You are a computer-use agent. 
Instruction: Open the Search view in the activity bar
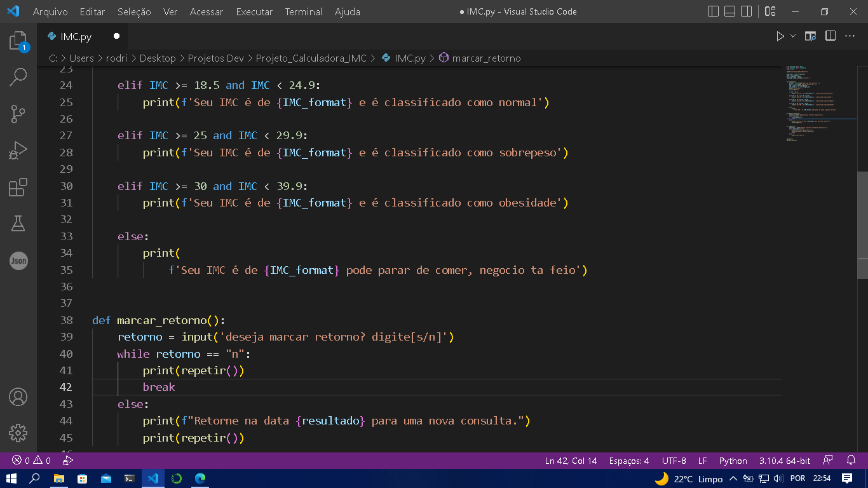[18, 78]
